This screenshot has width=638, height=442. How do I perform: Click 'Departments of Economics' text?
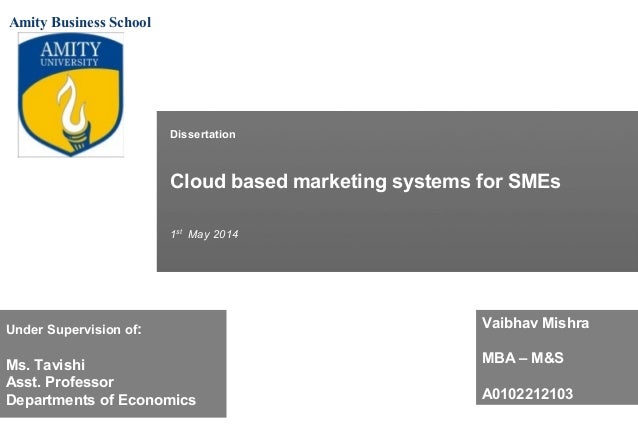point(101,400)
